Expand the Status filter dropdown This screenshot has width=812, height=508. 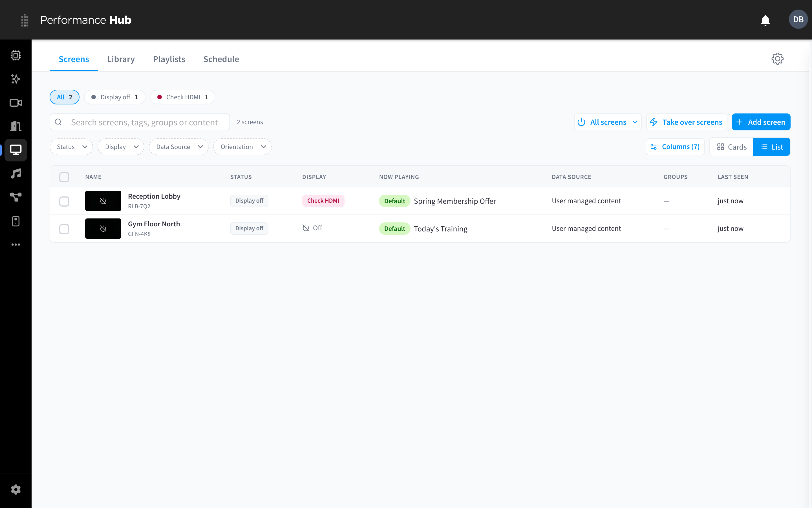(71, 147)
